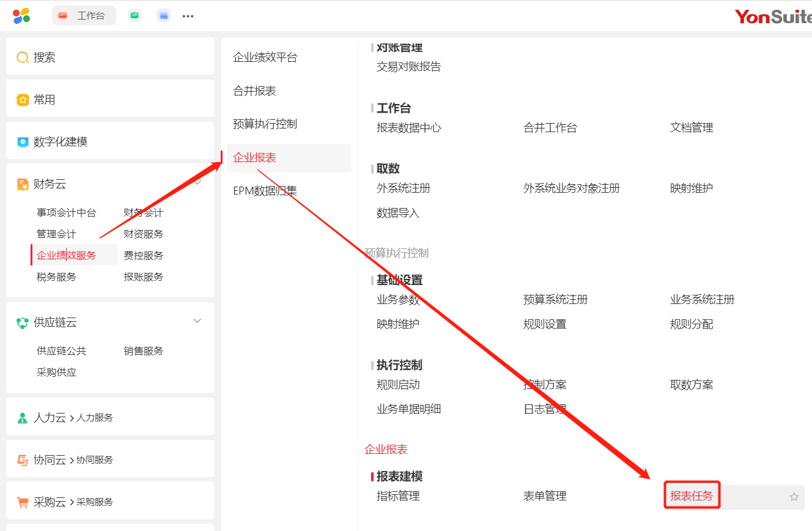
Task: Open 采购服务 under 采购云
Action: [x=95, y=502]
